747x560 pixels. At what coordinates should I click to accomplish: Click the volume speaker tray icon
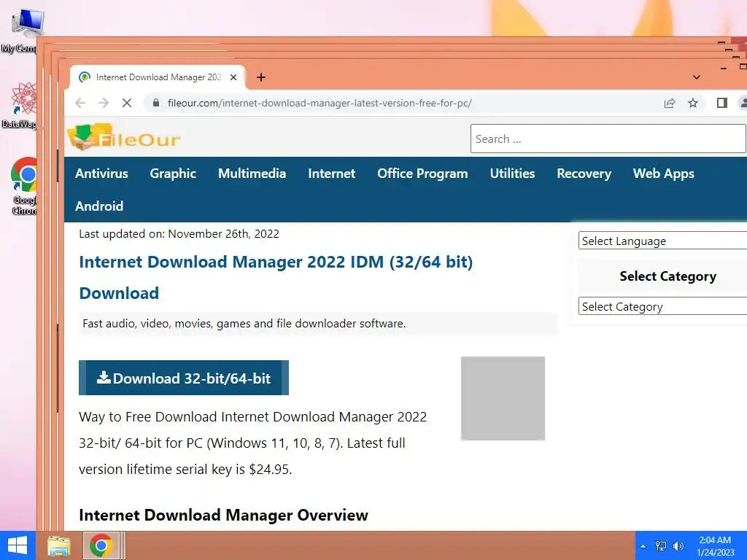pyautogui.click(x=678, y=545)
